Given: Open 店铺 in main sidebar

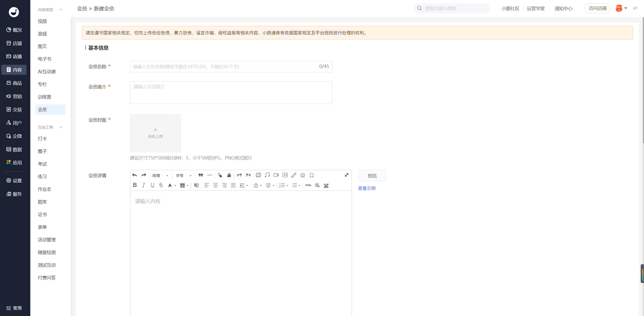Looking at the screenshot, I should (14, 43).
